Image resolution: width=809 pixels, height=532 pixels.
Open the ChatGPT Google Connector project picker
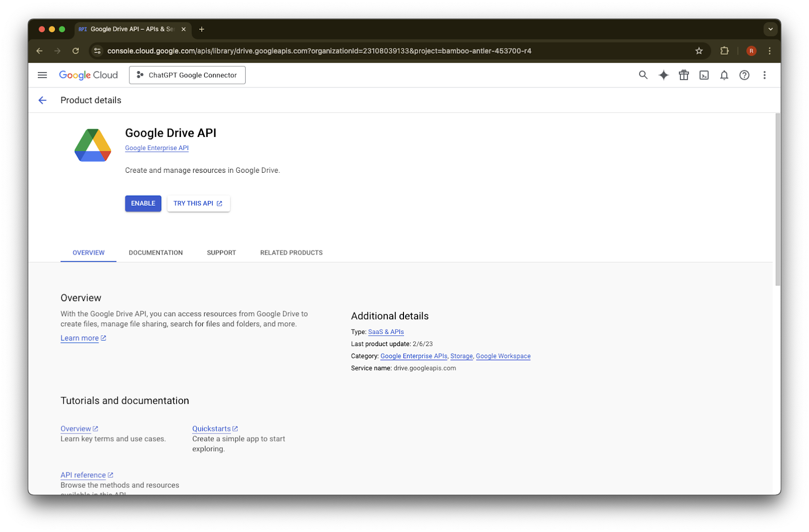[187, 75]
